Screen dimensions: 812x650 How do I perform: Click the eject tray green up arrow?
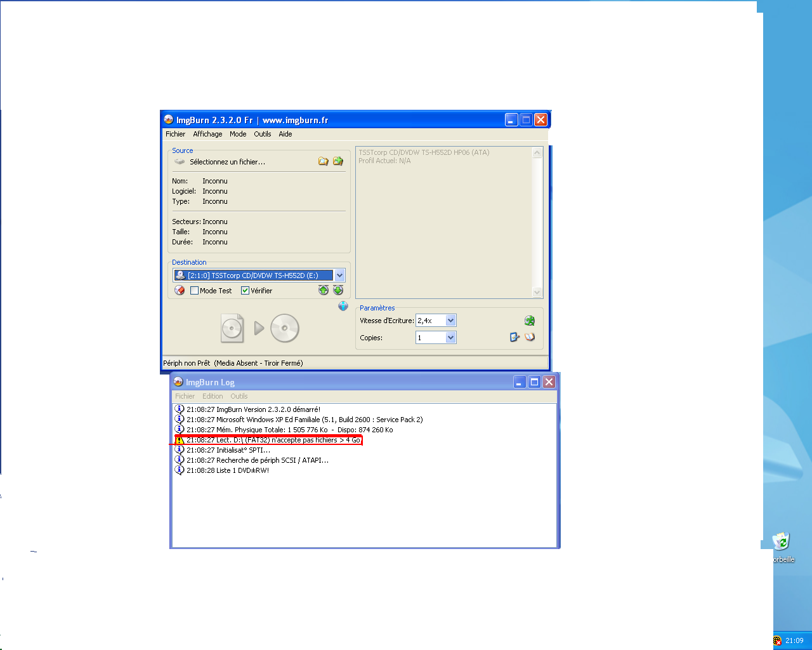pos(324,290)
